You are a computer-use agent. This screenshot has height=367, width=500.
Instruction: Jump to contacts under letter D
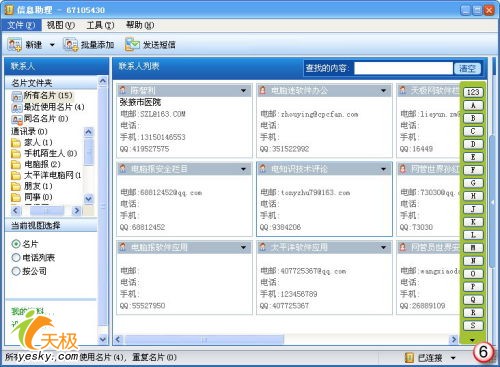point(473,144)
